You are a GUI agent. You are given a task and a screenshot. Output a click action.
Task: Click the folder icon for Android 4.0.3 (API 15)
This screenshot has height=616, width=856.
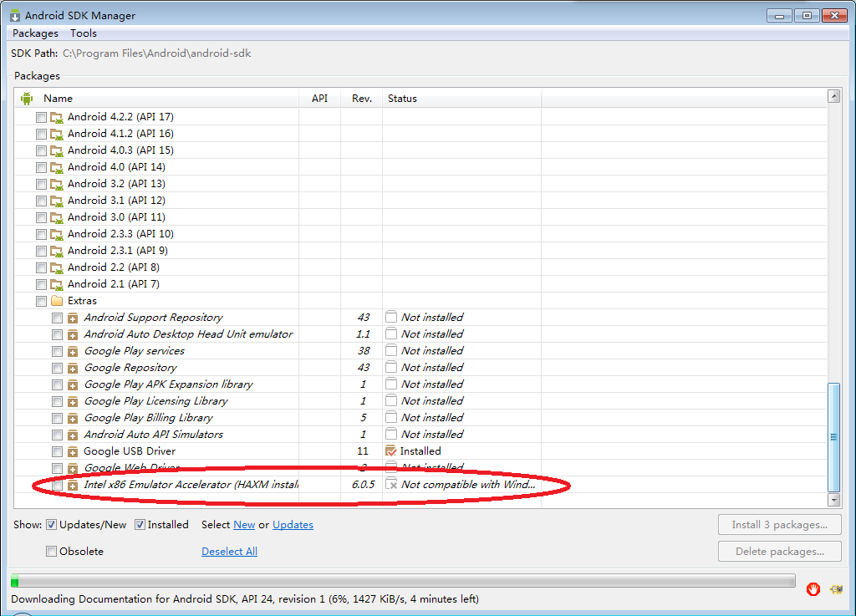pos(57,150)
